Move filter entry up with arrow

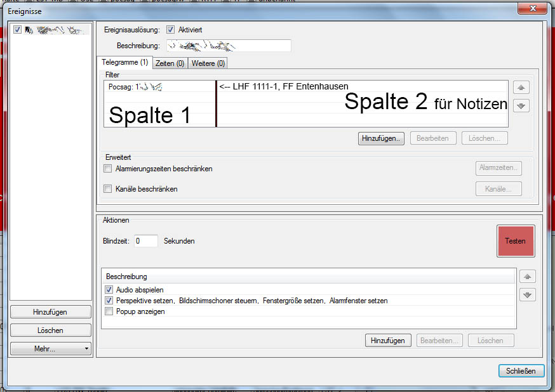click(x=521, y=88)
